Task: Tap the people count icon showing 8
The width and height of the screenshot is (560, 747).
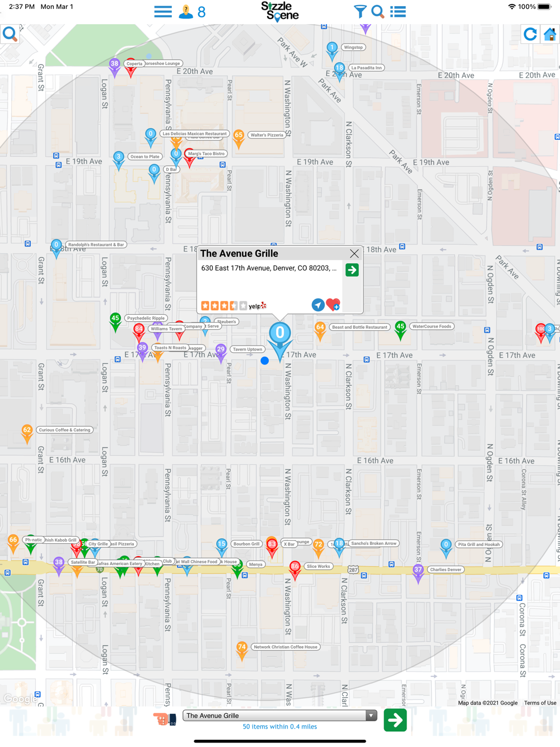Action: click(192, 12)
